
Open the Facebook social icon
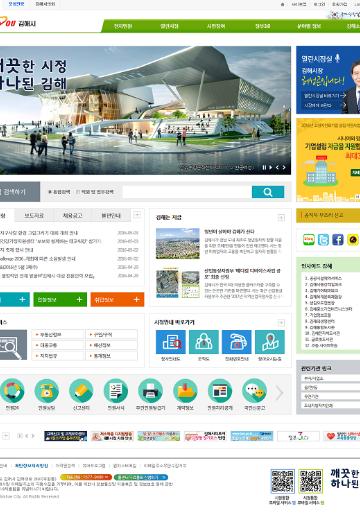338,240
